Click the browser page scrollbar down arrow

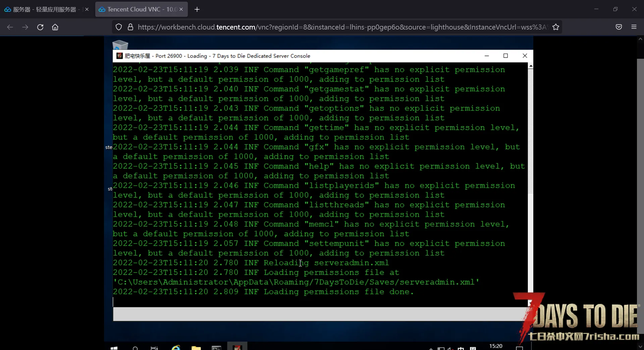point(640,347)
